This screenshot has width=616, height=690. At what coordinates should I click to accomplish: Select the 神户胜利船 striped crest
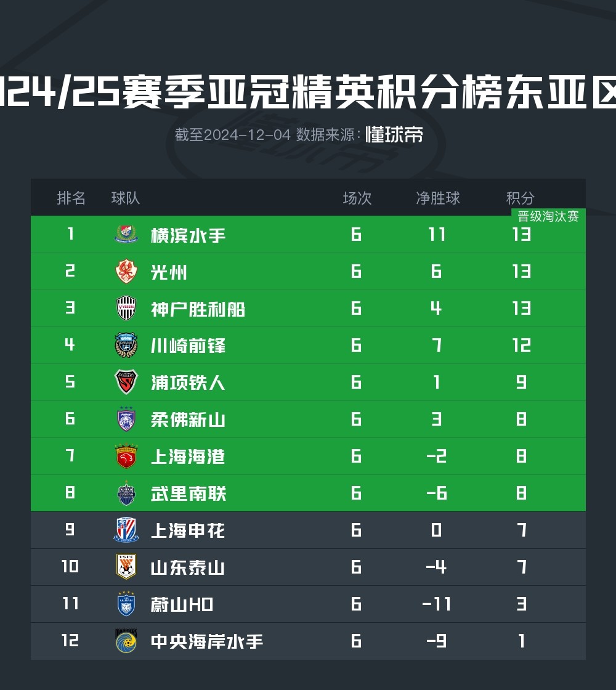click(126, 308)
